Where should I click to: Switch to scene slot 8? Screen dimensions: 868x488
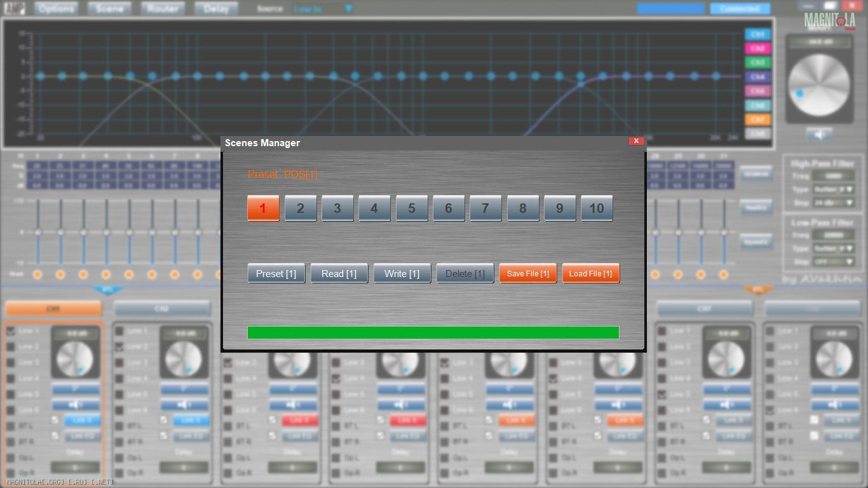(x=523, y=208)
